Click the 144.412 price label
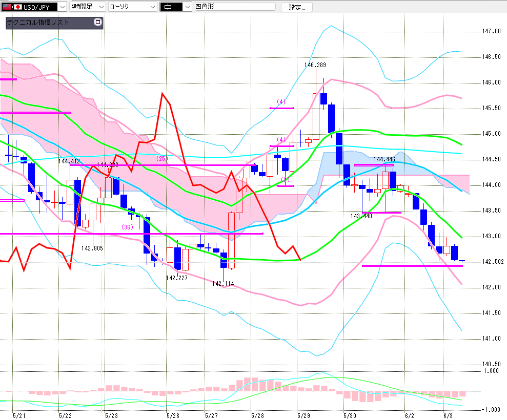507x420 pixels. click(69, 161)
